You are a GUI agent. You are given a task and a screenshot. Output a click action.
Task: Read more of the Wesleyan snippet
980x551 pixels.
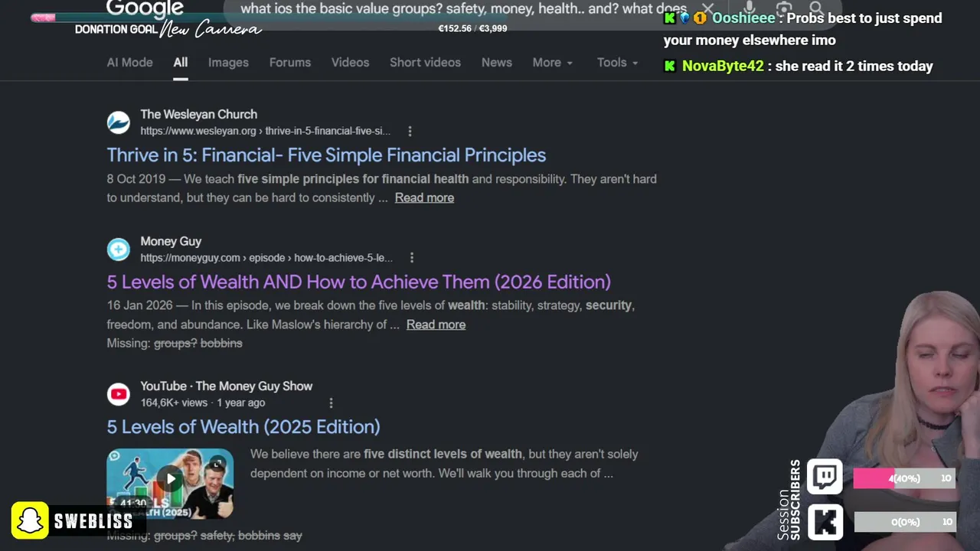tap(424, 197)
